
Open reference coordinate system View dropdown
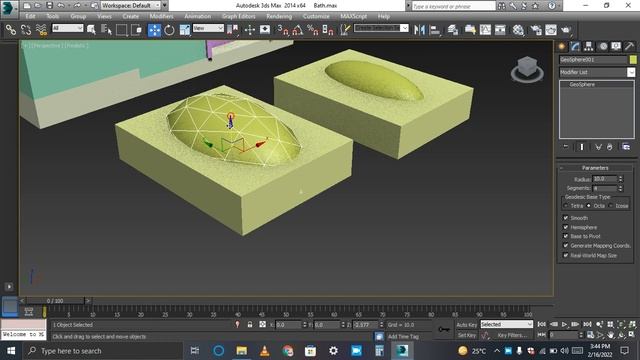(208, 28)
